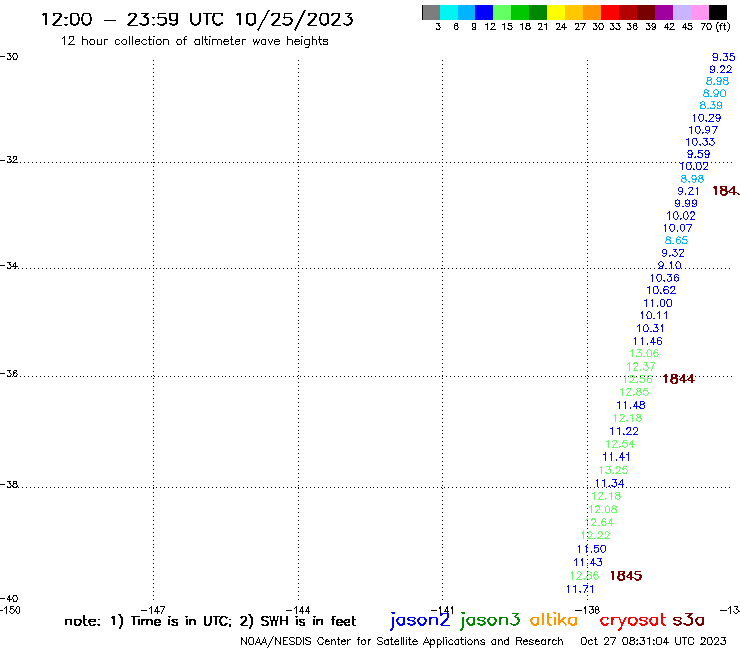Click the -38 latitude axis label
Image resolution: width=740 pixels, height=650 pixels.
tap(9, 485)
